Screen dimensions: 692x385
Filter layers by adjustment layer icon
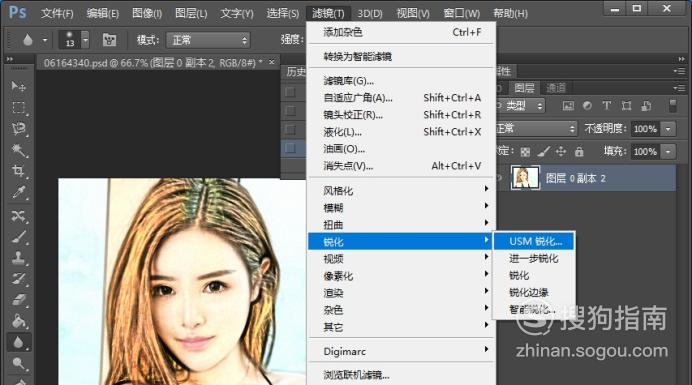(587, 106)
